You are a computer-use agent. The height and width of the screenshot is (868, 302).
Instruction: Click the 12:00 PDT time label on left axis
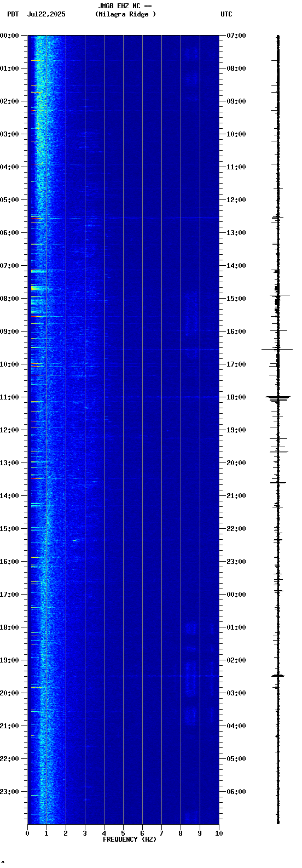[9, 430]
